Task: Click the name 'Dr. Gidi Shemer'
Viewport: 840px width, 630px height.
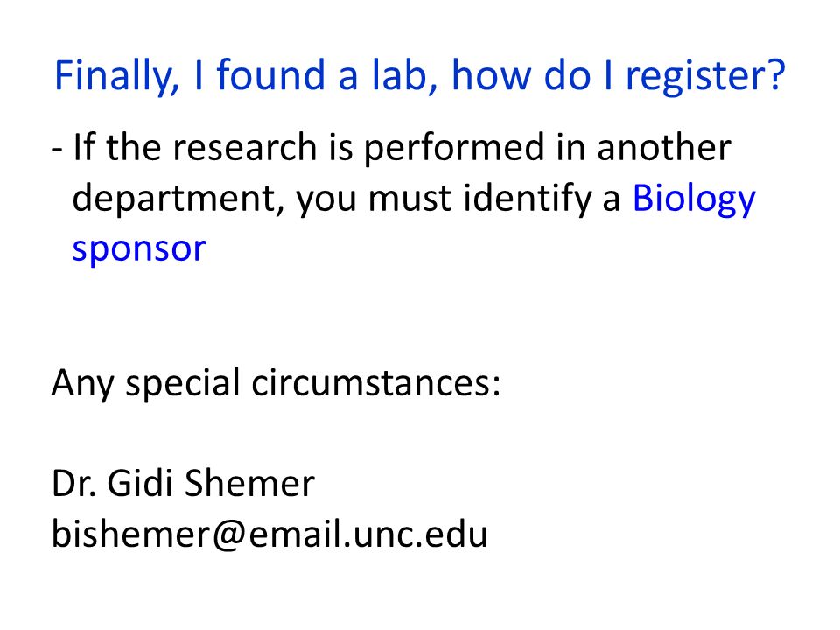Action: pos(183,483)
